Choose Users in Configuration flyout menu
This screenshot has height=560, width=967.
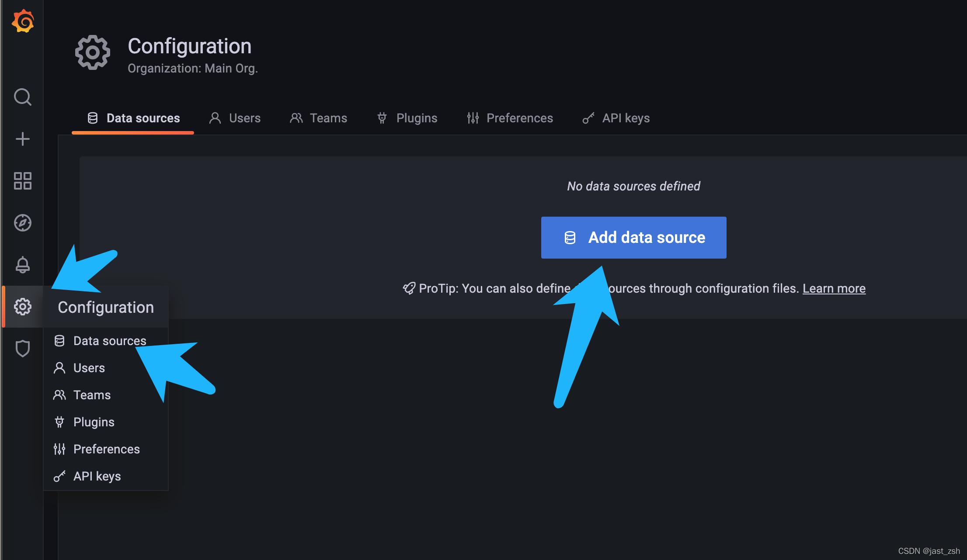click(89, 368)
